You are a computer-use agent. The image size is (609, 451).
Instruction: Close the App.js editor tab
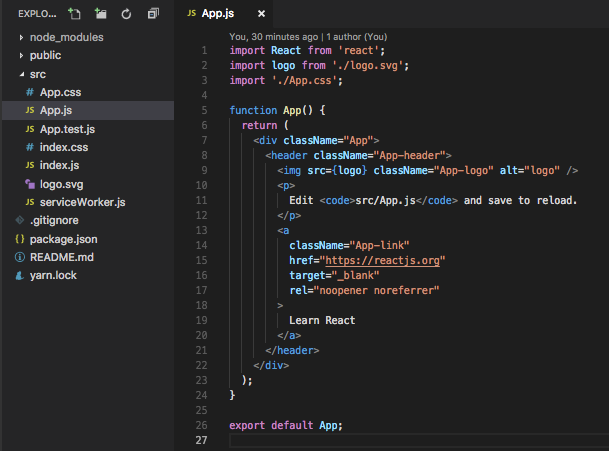pos(261,14)
